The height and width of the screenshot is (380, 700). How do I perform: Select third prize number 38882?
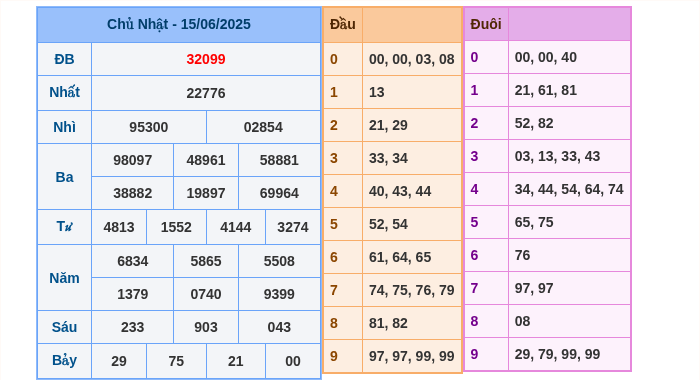click(133, 193)
